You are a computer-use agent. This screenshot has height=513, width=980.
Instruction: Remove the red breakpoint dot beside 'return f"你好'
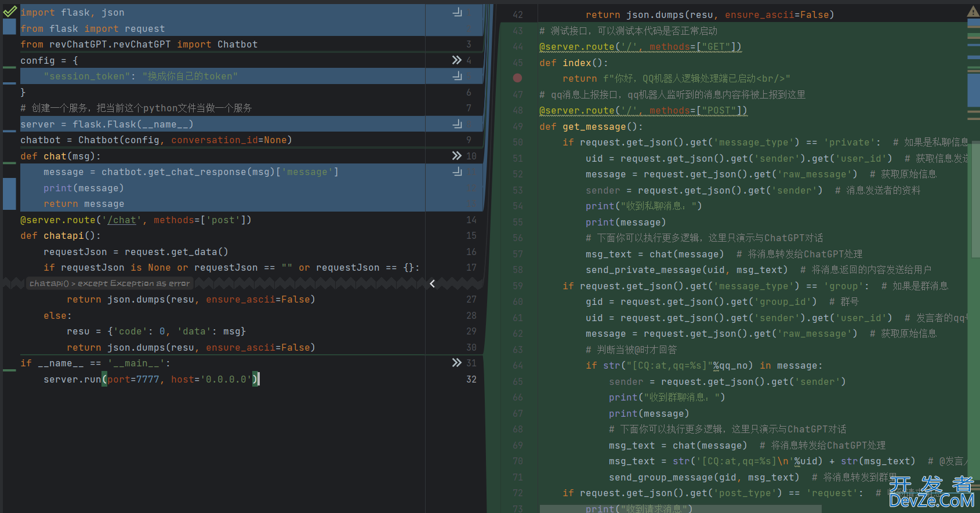click(517, 78)
